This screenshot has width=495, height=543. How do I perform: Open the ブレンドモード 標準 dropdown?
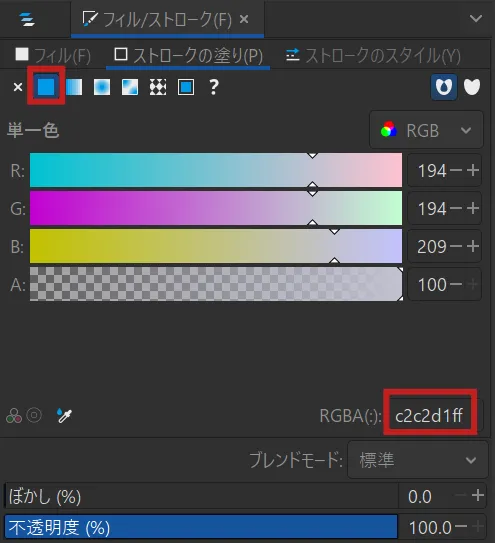(417, 460)
